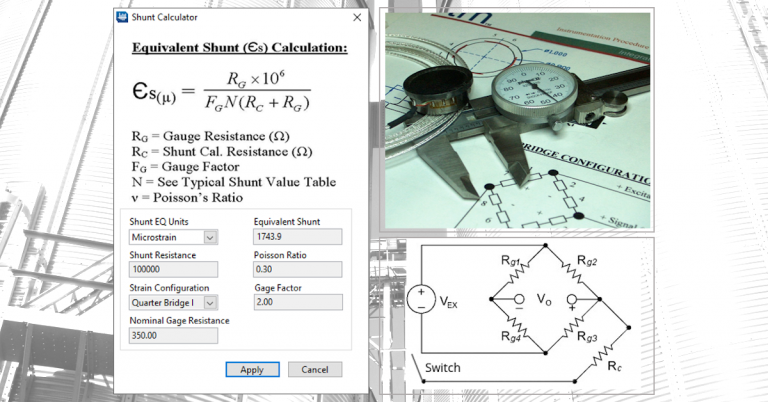Click the Wheatstone bridge circuit diagram
The width and height of the screenshot is (768, 402).
517,315
